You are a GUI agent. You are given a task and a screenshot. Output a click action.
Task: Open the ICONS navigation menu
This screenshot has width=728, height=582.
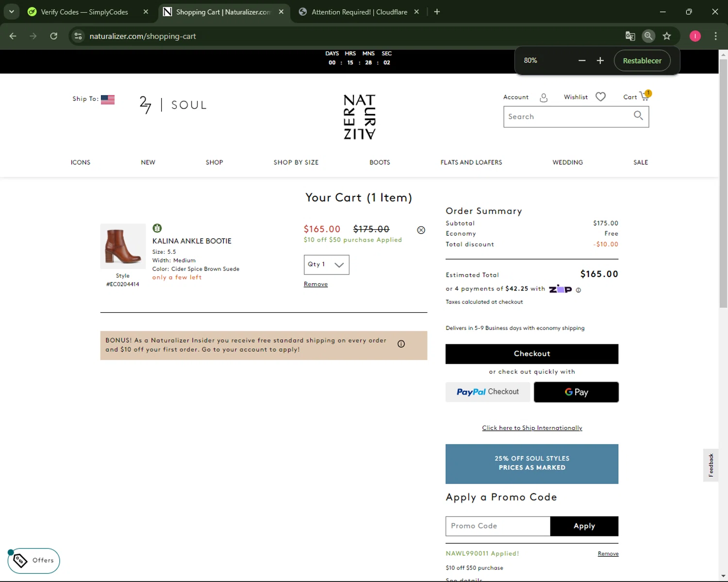[81, 162]
